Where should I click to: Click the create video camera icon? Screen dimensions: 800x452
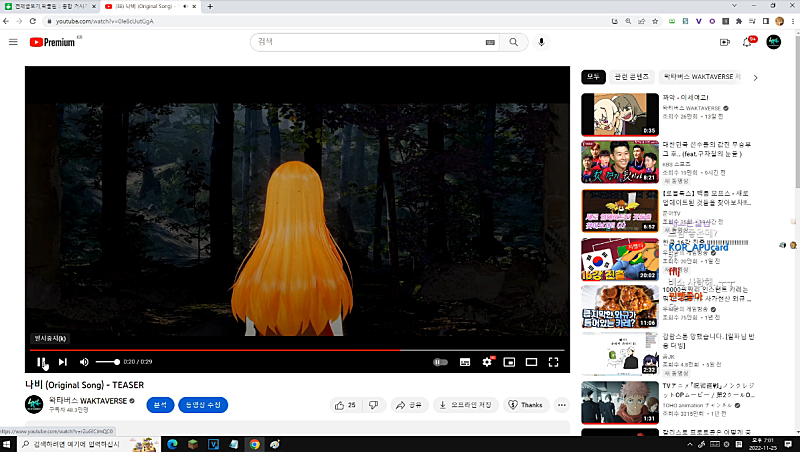point(724,42)
